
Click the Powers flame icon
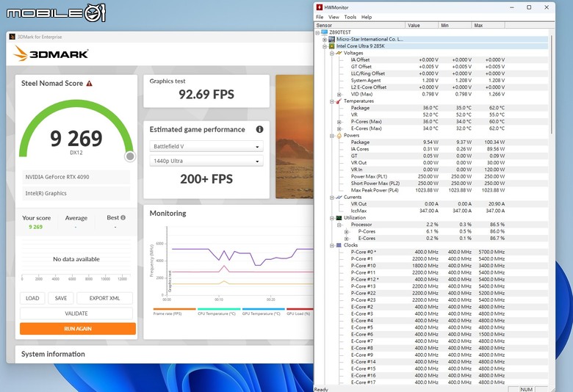(339, 135)
